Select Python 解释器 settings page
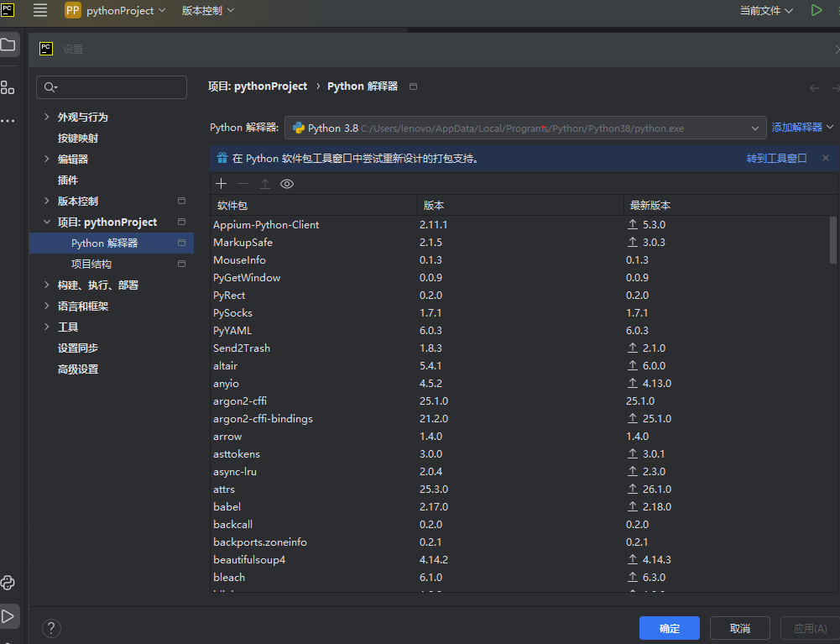The width and height of the screenshot is (840, 644). 112,243
